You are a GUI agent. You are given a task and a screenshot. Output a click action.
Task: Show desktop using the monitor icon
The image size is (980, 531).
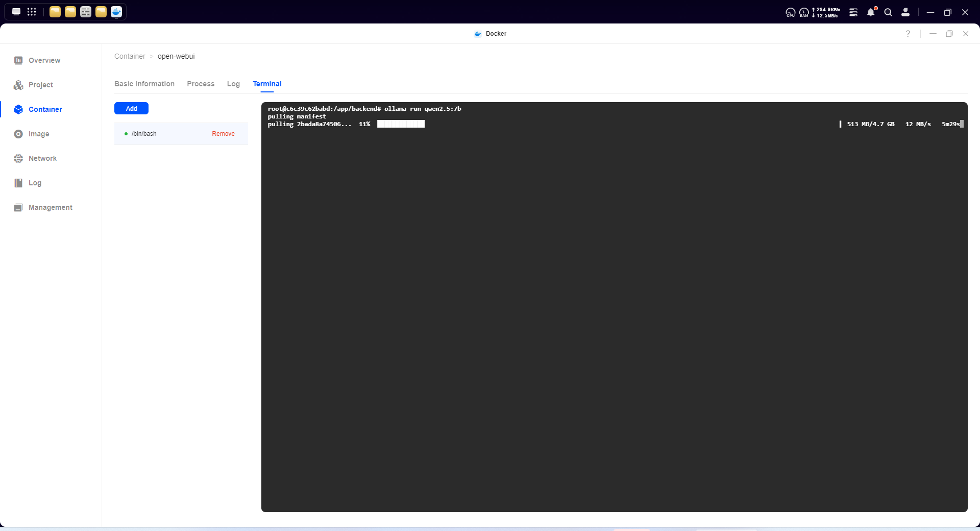[16, 12]
